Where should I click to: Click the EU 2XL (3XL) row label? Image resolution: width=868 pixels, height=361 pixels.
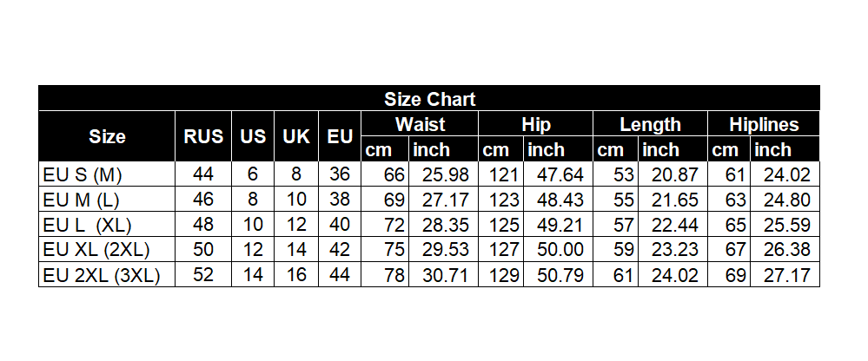102,276
